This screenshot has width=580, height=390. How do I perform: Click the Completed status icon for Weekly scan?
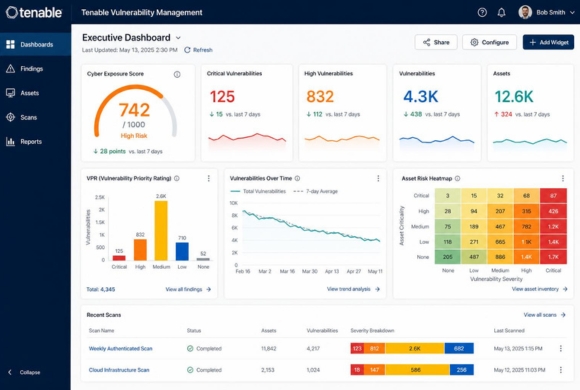[x=190, y=349]
